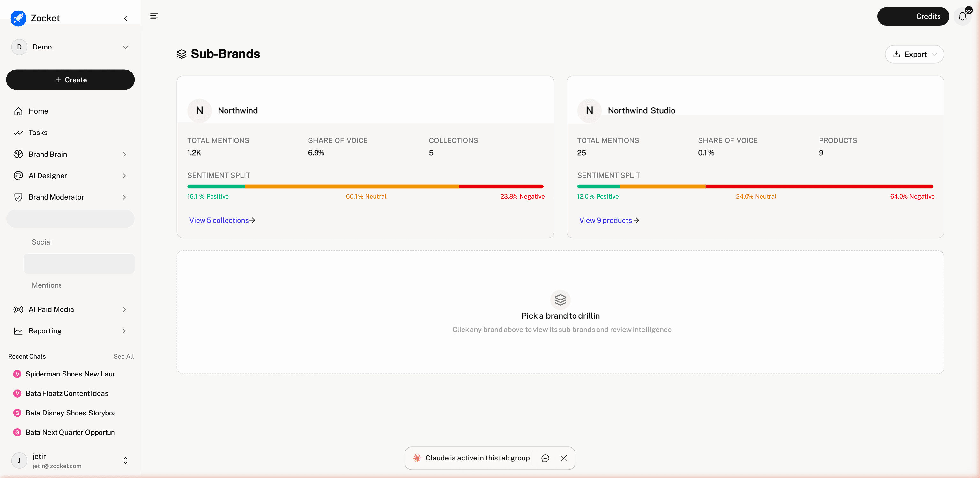This screenshot has width=980, height=478.
Task: Click the Reporting chart icon
Action: click(18, 331)
